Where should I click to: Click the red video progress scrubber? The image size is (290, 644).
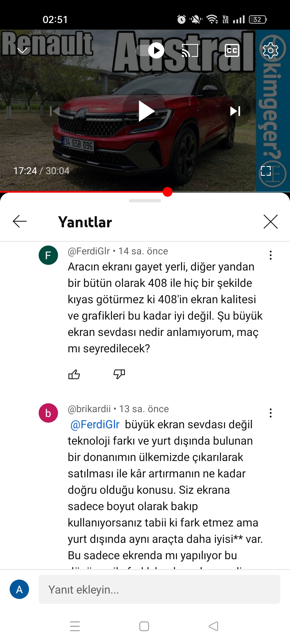[x=168, y=192]
